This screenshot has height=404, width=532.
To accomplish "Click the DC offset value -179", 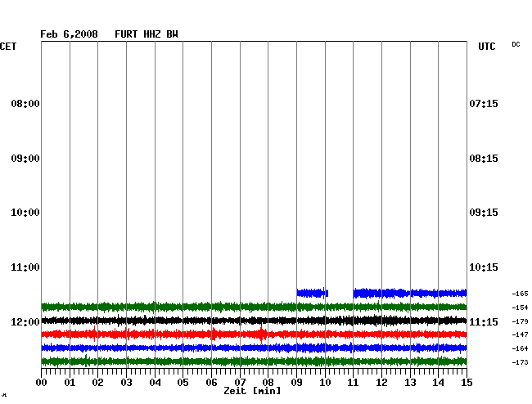I will [520, 321].
